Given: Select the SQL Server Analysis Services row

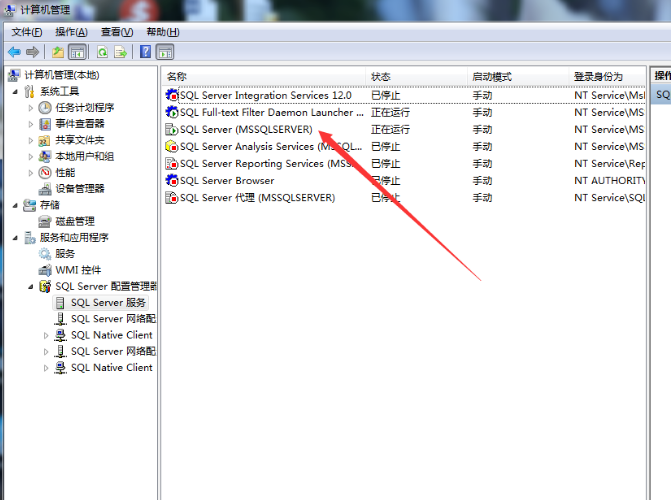Looking at the screenshot, I should point(404,146).
